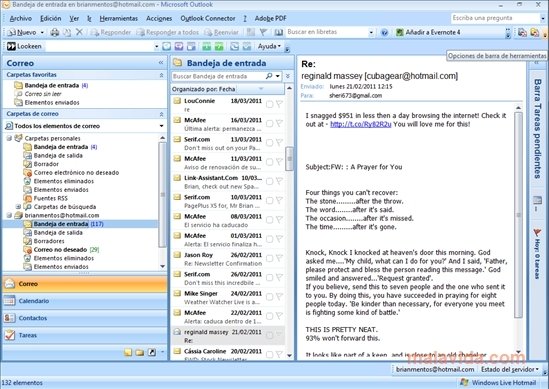This screenshot has width=549, height=389.
Task: Click the Lookeen icon button
Action: 11,46
